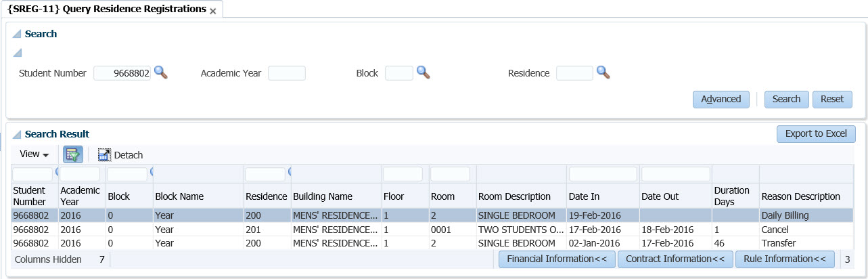Reset the search fields
Viewport: 868px width, 279px height.
[831, 99]
